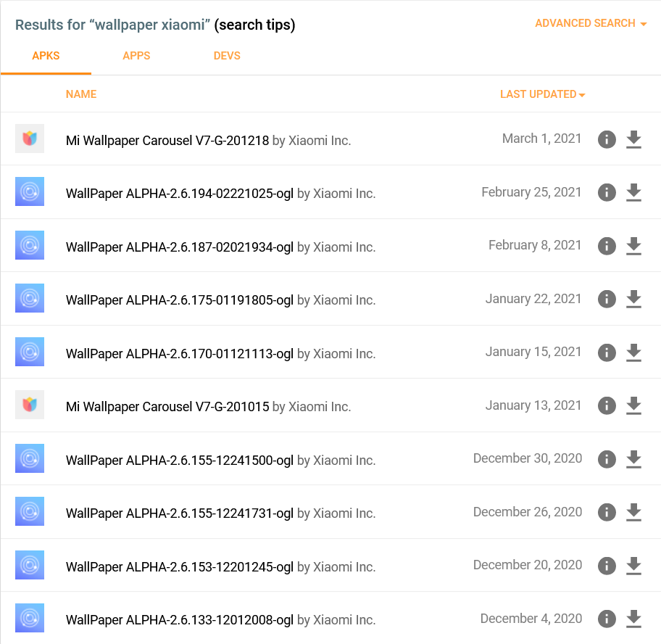Open Mi Wallpaper Carousel V7-G-201218 link
Screen dimensions: 661x644
167,141
